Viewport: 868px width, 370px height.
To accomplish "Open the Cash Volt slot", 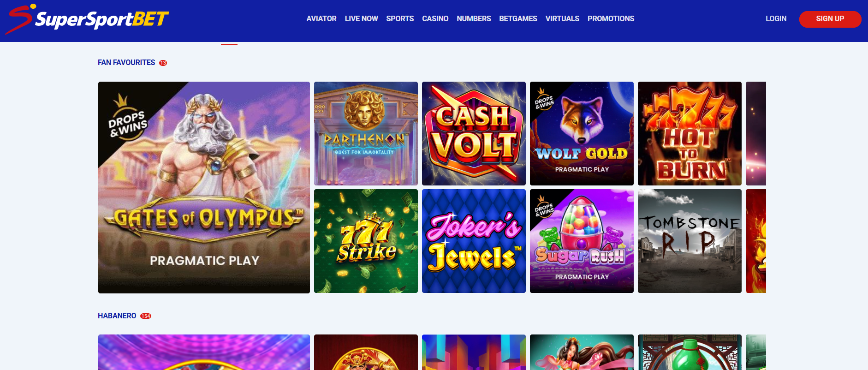I will (474, 133).
